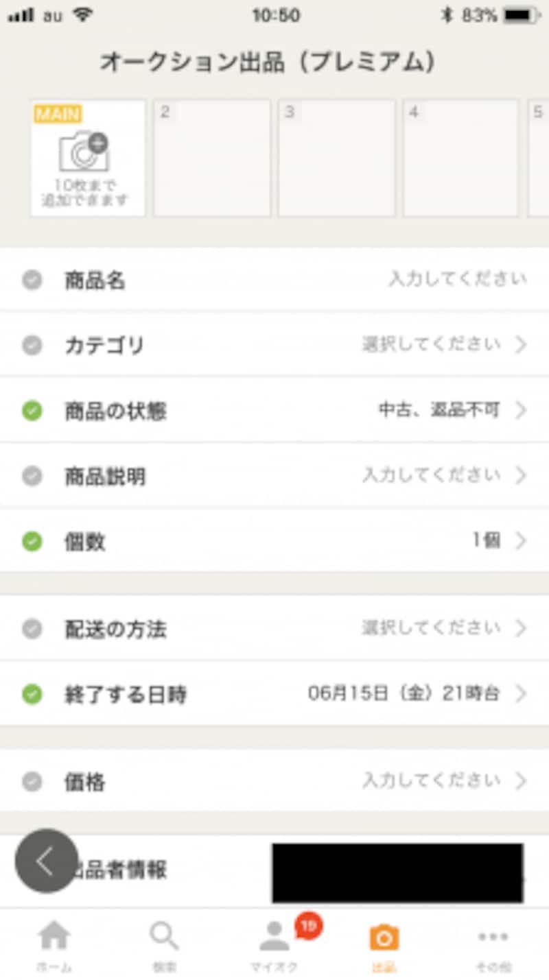
Task: Expand the カテゴリ selection chevron
Action: [x=521, y=344]
